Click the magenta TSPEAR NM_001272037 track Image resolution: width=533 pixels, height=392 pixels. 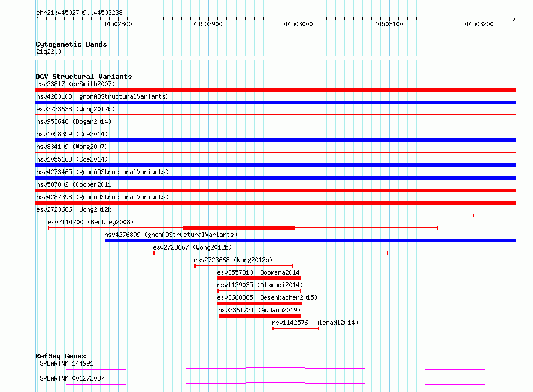tap(275, 384)
